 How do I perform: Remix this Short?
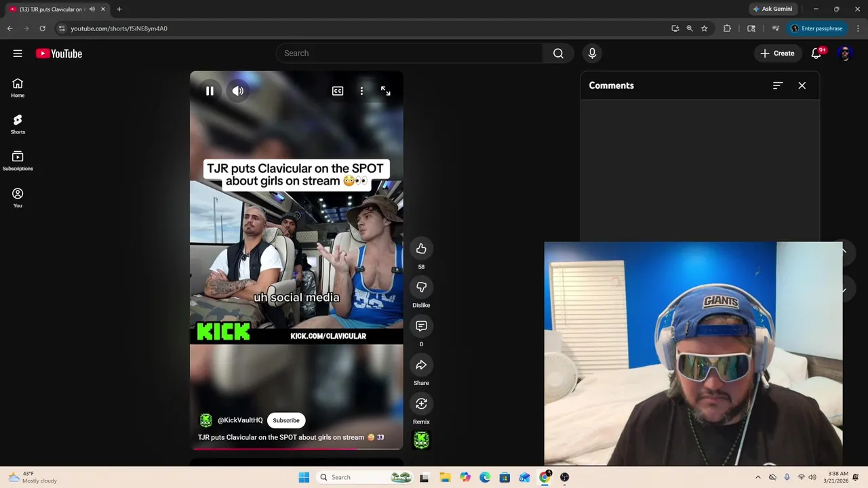(x=421, y=404)
